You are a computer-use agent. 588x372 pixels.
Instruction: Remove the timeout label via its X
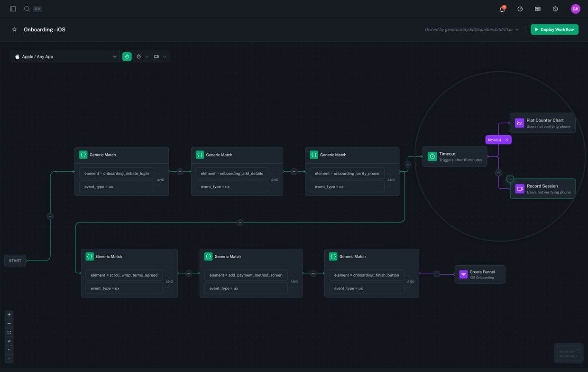click(507, 139)
